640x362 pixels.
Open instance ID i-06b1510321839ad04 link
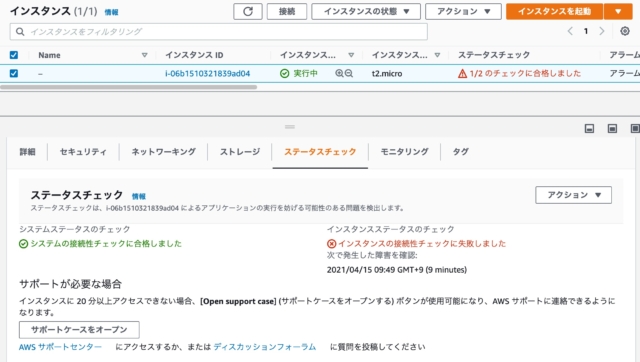[207, 73]
